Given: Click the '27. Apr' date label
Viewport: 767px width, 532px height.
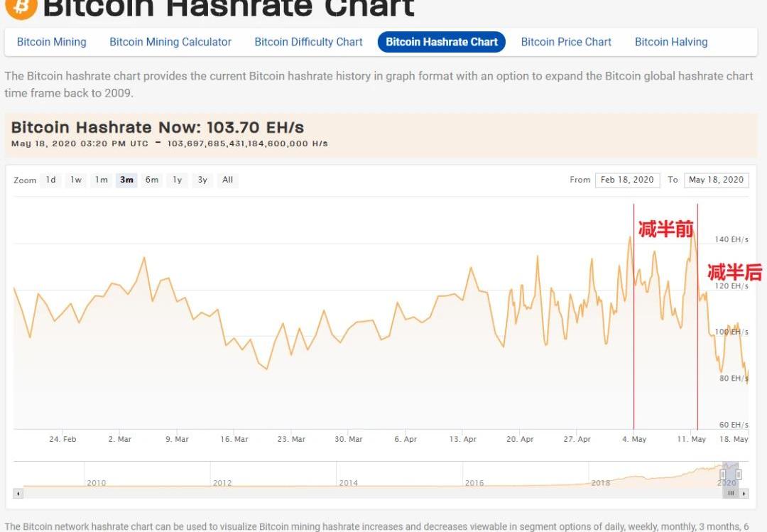Looking at the screenshot, I should 577,440.
